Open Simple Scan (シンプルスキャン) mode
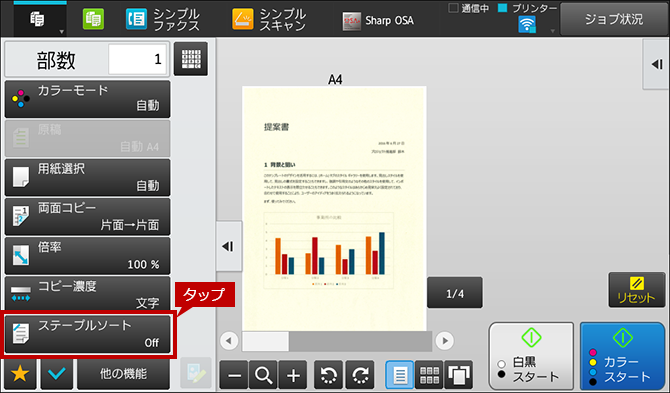 (269, 20)
